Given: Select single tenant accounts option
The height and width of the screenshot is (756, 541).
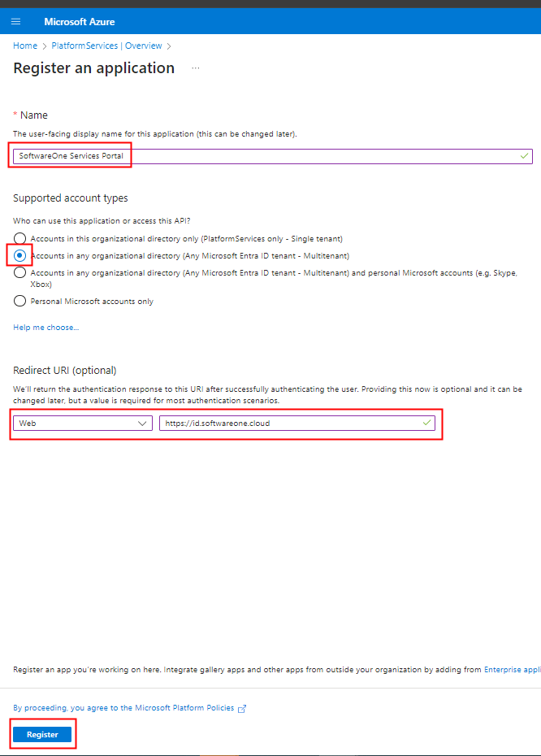Looking at the screenshot, I should tap(19, 239).
